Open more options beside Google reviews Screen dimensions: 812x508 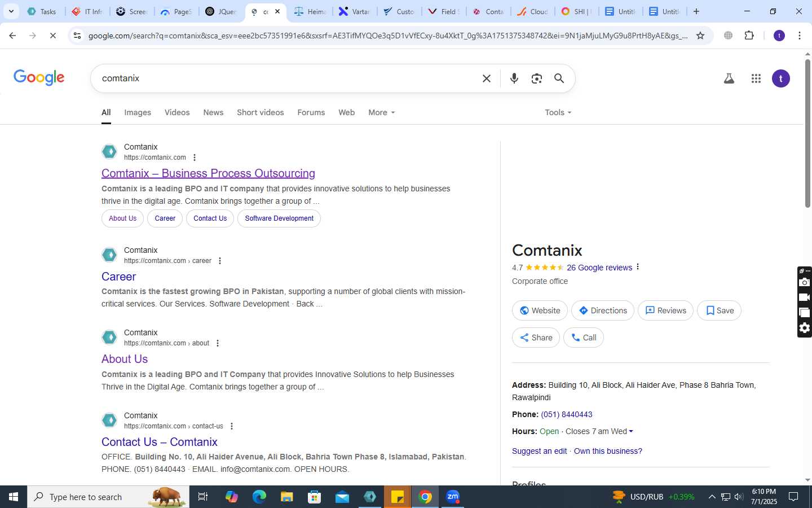(x=638, y=267)
